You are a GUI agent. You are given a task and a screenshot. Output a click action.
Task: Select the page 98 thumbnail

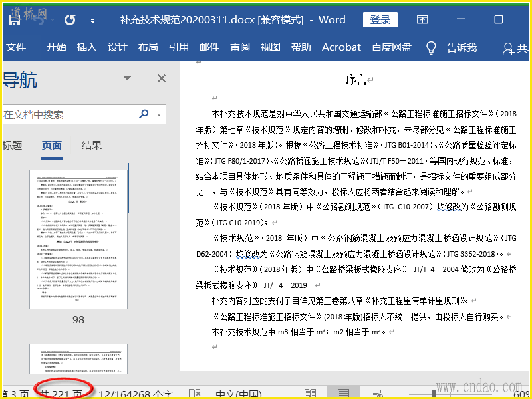tap(78, 238)
